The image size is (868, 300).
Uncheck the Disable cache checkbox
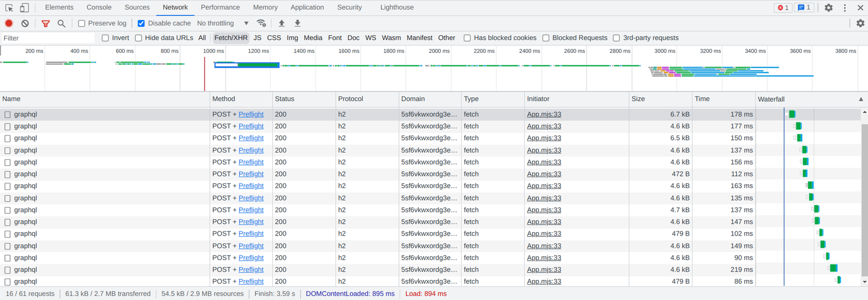tap(142, 23)
